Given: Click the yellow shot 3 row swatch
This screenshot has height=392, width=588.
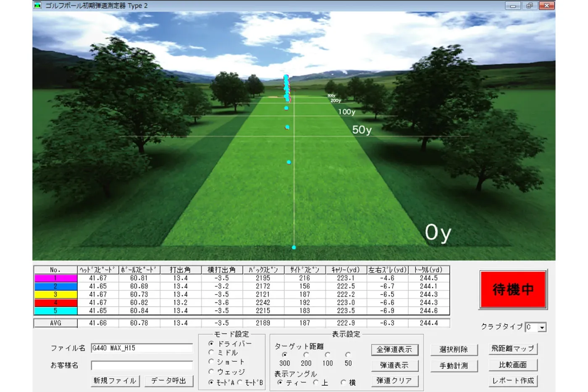Looking at the screenshot, I should click(55, 295).
